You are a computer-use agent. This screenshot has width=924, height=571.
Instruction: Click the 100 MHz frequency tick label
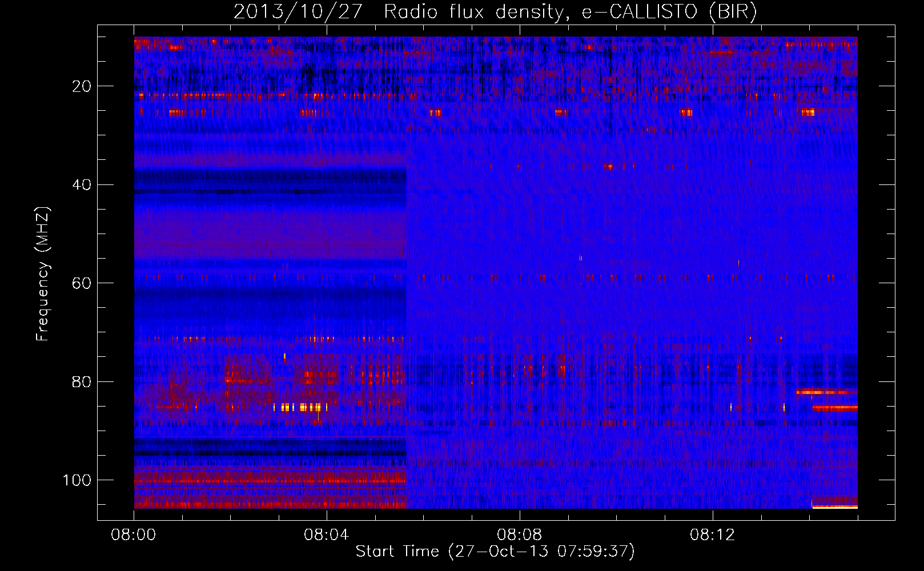click(x=77, y=480)
